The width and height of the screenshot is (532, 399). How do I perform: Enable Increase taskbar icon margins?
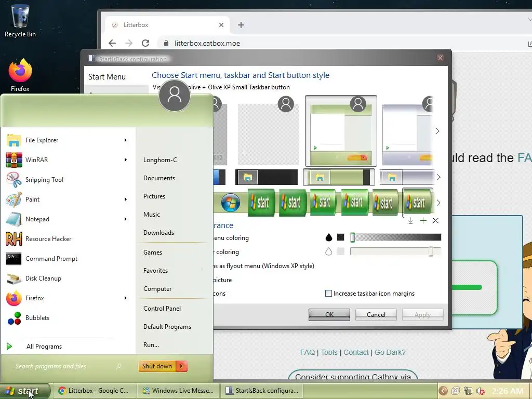point(328,294)
